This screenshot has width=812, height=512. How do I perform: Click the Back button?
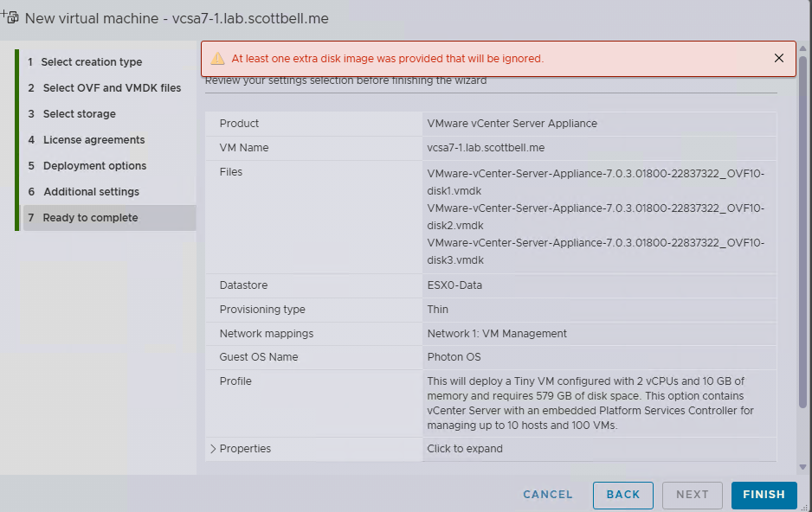pyautogui.click(x=622, y=495)
